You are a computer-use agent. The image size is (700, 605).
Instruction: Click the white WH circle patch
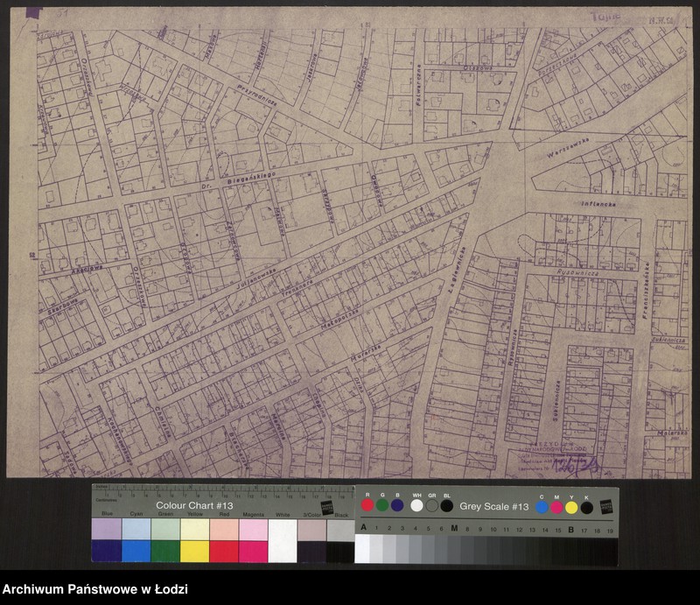[x=416, y=505]
